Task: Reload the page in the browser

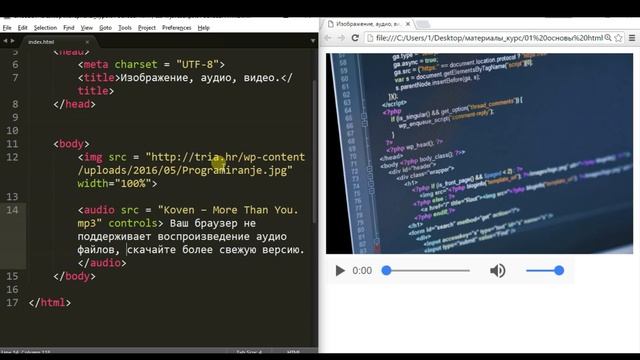Action: (x=355, y=38)
